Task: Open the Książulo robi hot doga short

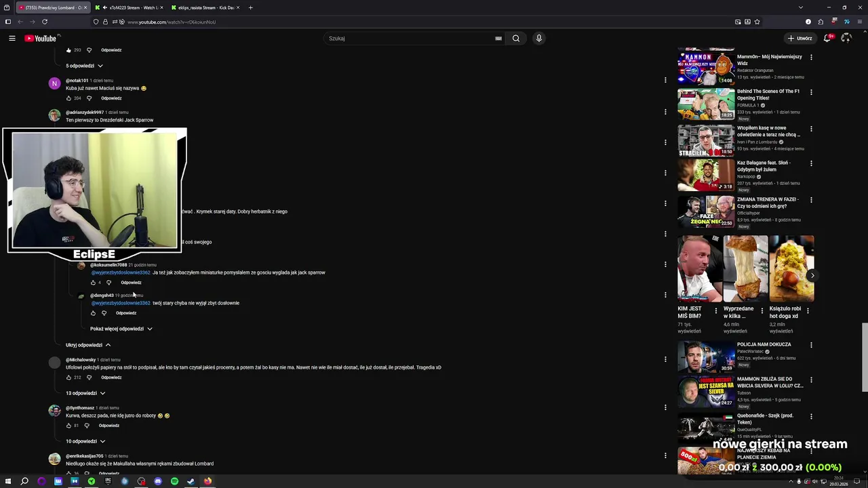Action: 791,268
